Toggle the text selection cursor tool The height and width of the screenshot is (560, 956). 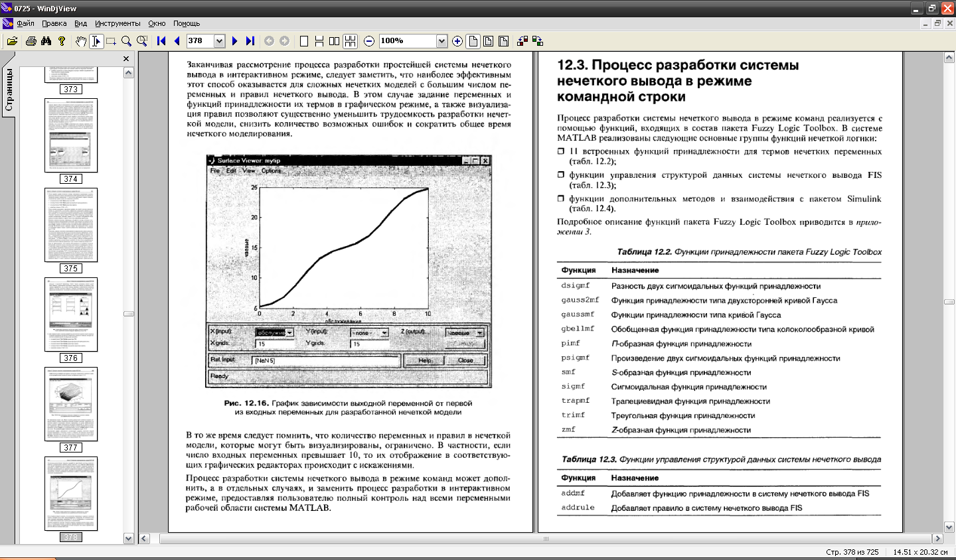click(x=96, y=41)
